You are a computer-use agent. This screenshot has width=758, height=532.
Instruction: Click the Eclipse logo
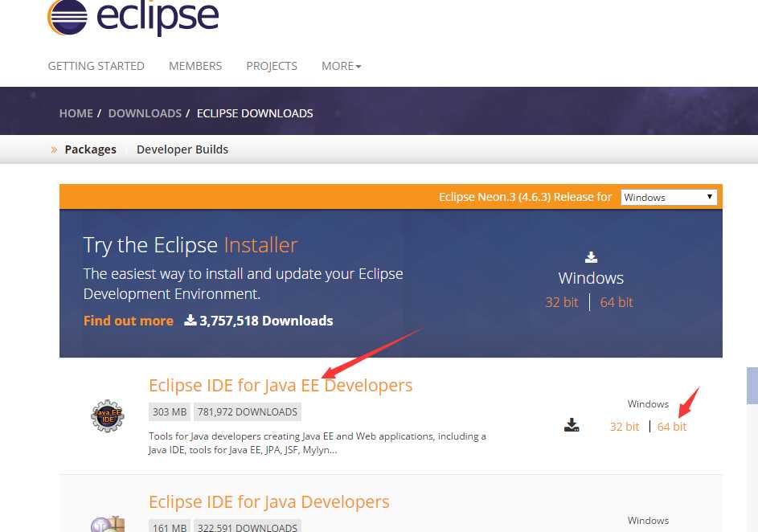(x=133, y=18)
